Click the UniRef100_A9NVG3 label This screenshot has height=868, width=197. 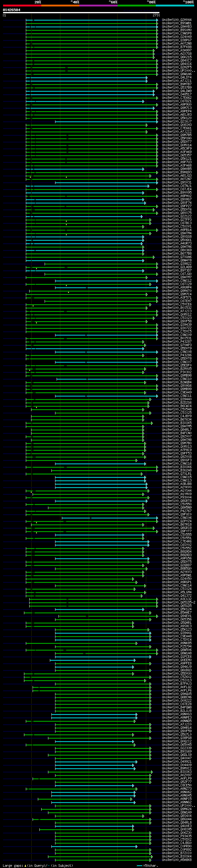point(177,714)
